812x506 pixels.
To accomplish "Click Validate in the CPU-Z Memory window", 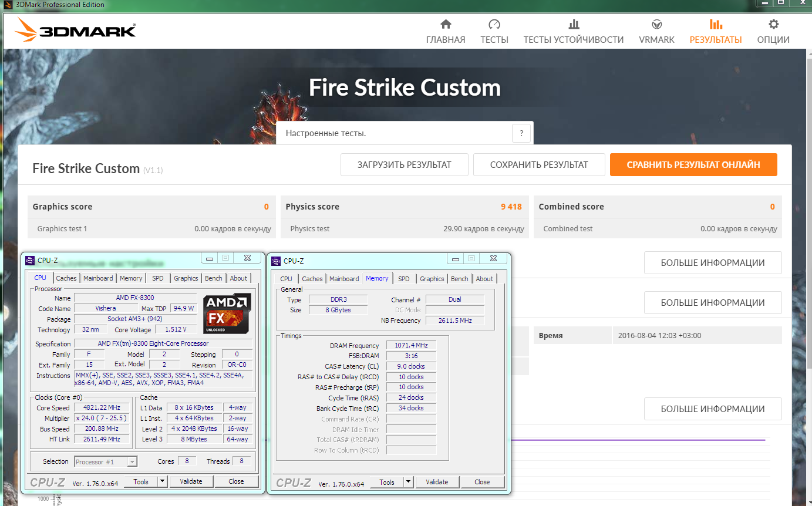I will point(437,482).
